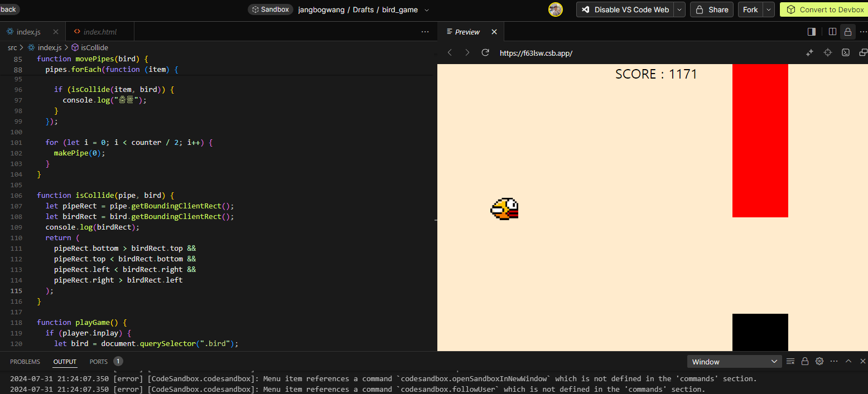Click line number 115 in gutter

click(x=16, y=290)
